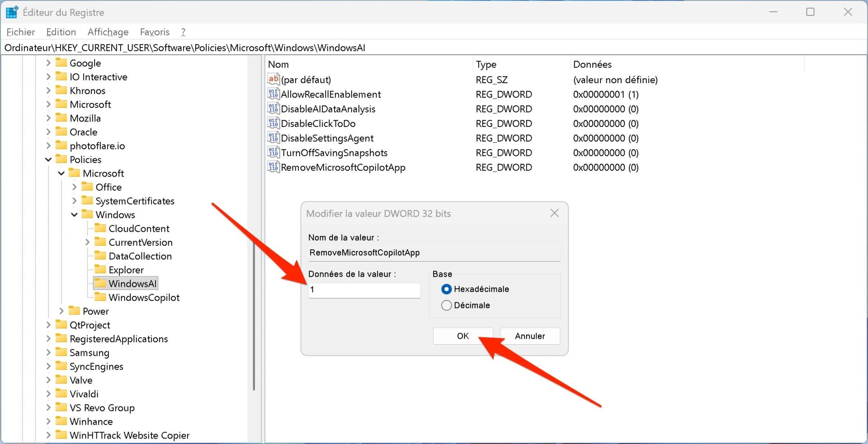Open the Favoris menu
Image resolution: width=868 pixels, height=444 pixels.
pos(155,32)
